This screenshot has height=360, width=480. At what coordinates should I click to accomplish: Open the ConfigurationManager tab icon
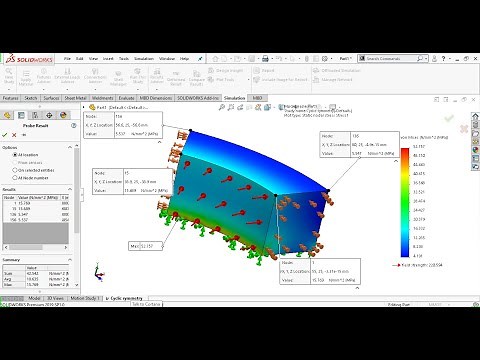tap(35, 115)
